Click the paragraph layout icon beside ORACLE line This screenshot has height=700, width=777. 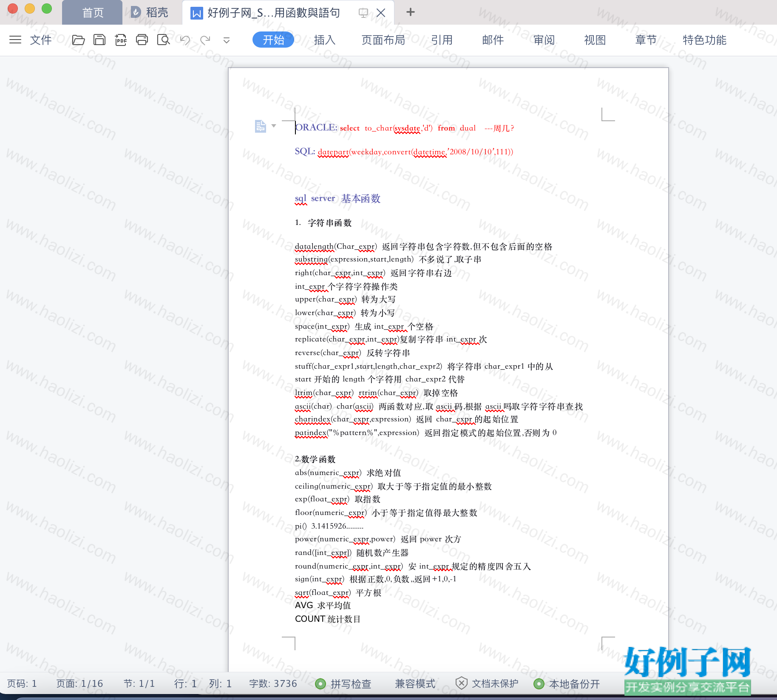pos(260,126)
